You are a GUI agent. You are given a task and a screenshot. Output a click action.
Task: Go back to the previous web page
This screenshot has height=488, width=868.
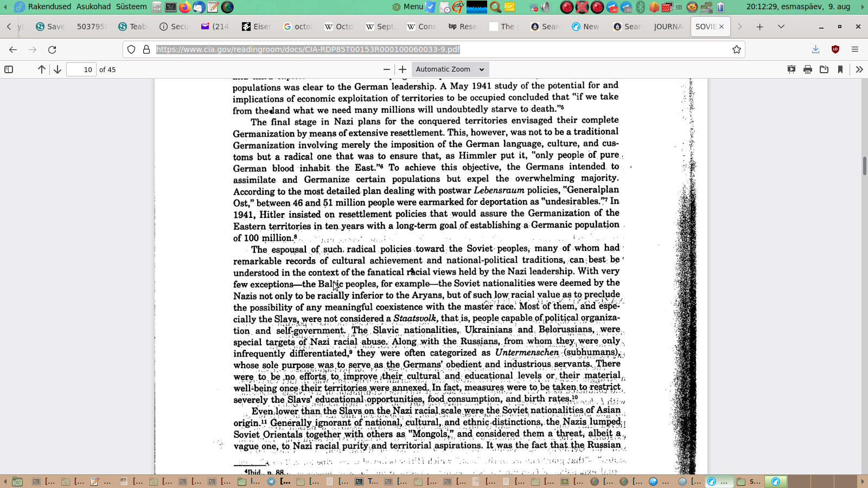13,49
